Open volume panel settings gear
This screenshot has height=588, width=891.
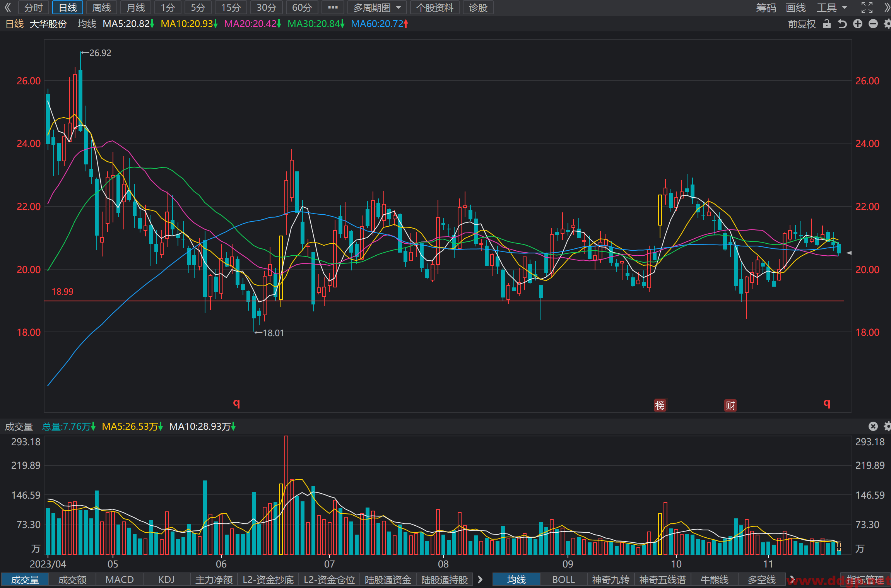click(888, 426)
